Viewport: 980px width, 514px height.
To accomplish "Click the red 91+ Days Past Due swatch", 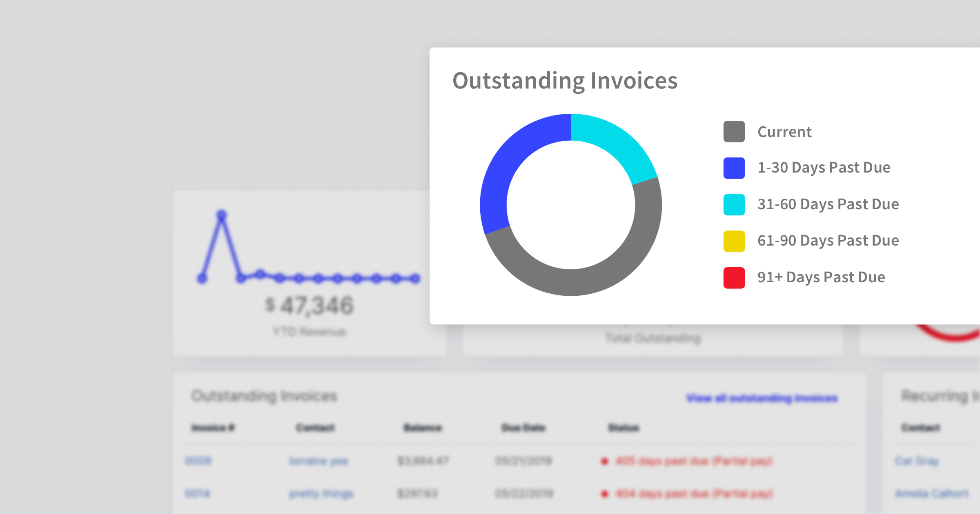I will (x=734, y=278).
